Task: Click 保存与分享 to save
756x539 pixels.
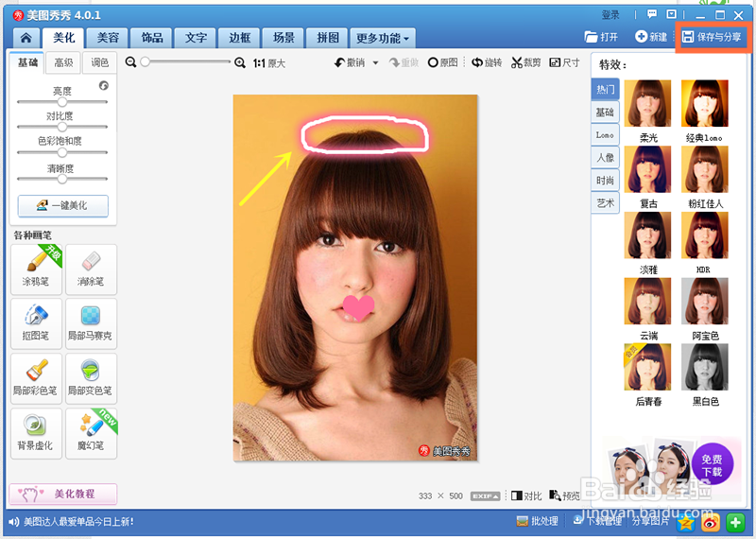Action: point(713,37)
